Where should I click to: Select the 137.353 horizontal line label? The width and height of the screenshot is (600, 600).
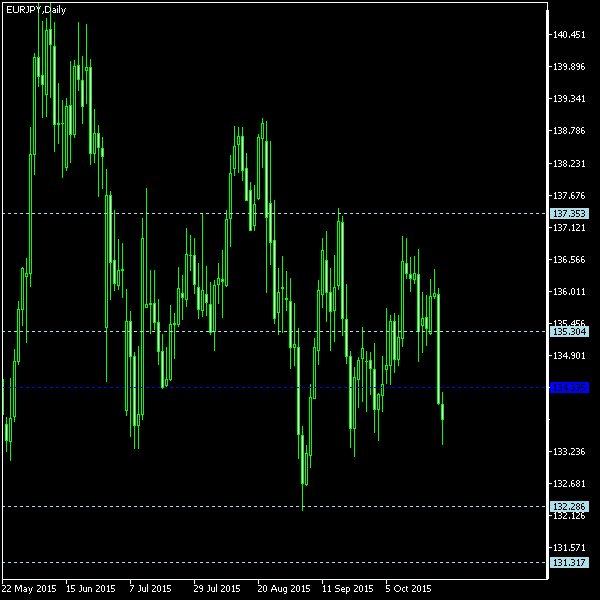[x=569, y=214]
